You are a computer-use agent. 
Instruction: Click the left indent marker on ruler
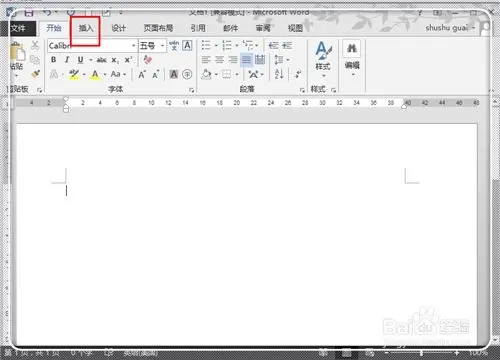[66, 109]
